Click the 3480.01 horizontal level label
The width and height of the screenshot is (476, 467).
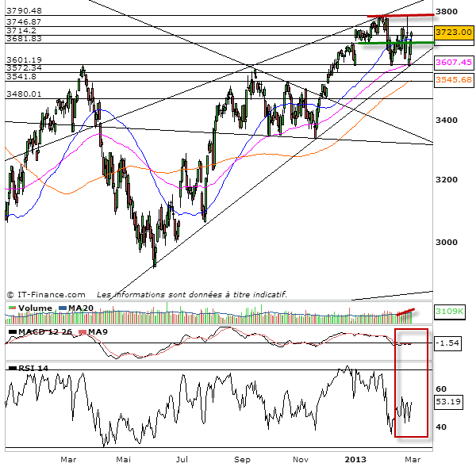click(x=23, y=94)
